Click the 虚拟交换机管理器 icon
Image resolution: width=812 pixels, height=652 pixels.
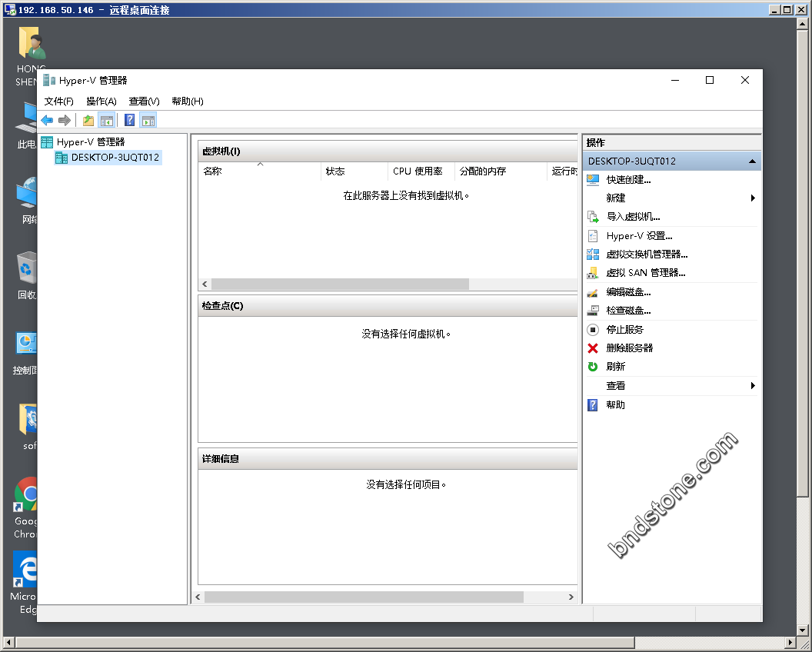593,254
